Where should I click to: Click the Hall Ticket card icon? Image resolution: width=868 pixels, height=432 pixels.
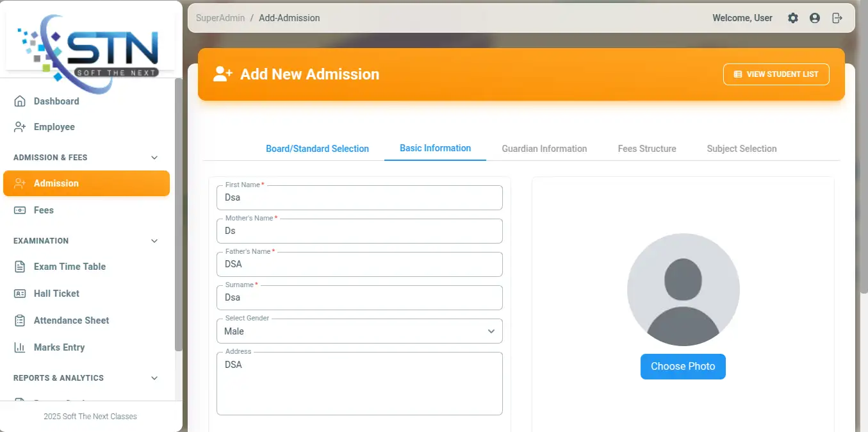point(20,294)
